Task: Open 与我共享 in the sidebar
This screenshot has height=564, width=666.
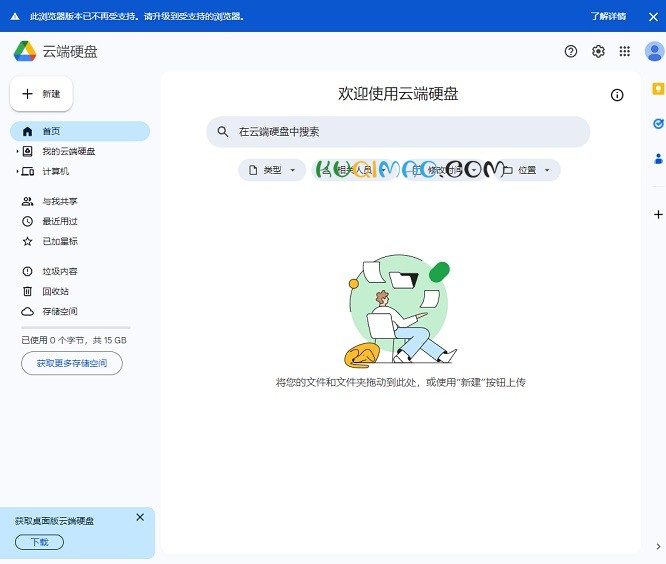Action: point(80,201)
